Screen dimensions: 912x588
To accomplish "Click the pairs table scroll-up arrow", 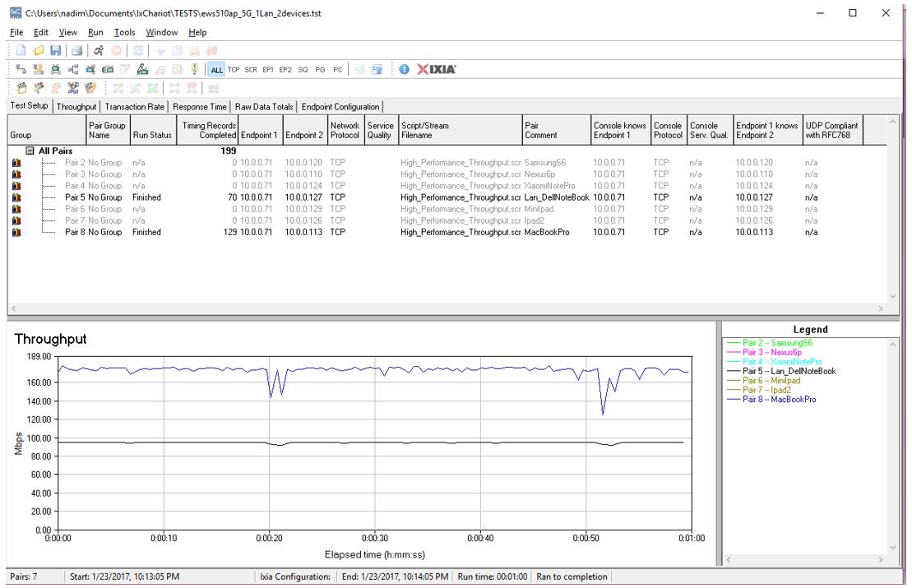I will [893, 122].
